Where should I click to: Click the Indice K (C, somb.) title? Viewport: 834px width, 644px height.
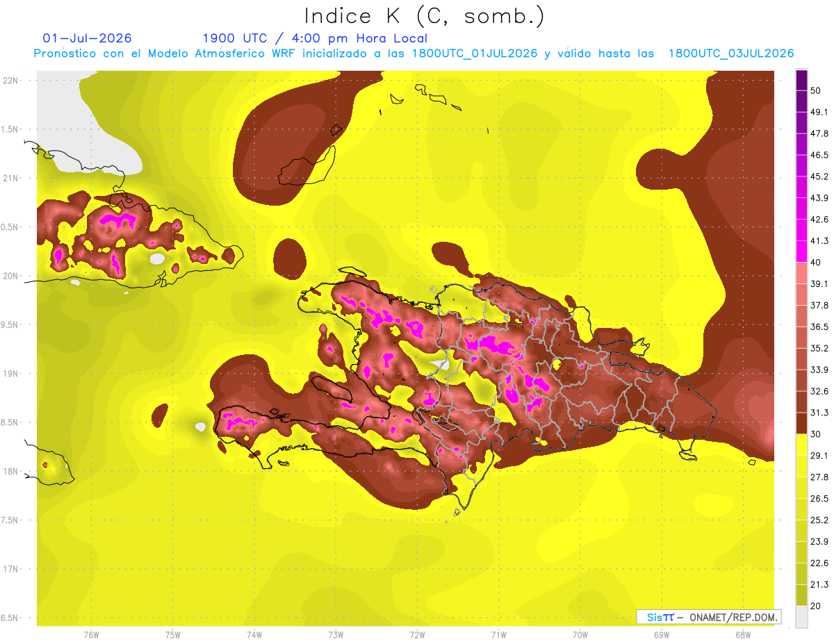424,16
